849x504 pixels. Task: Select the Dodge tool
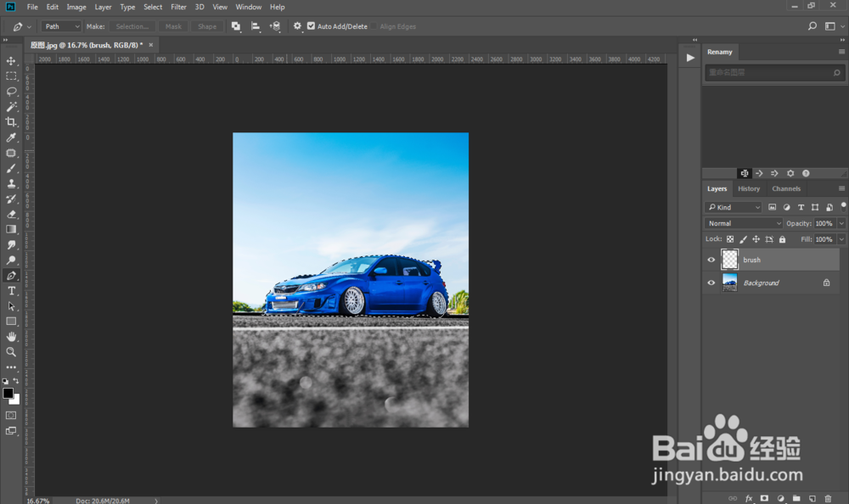point(11,260)
